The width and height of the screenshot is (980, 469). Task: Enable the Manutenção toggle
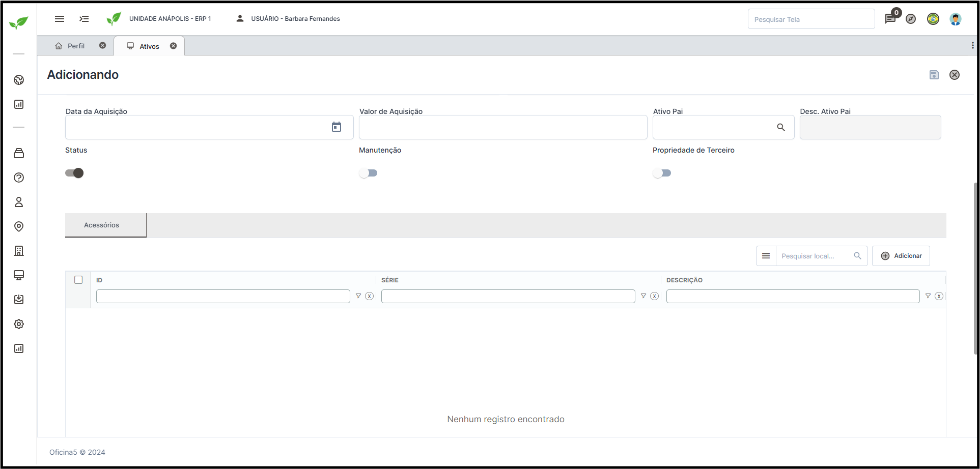tap(368, 173)
